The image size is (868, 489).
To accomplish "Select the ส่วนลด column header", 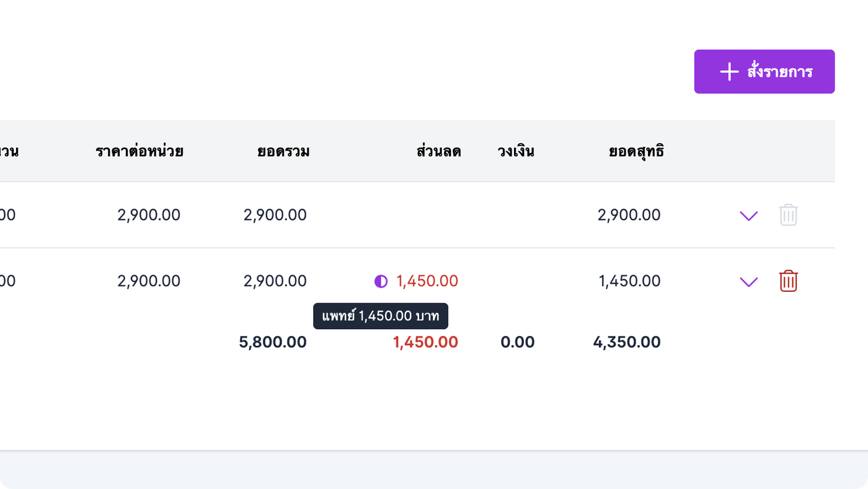I will coord(439,151).
